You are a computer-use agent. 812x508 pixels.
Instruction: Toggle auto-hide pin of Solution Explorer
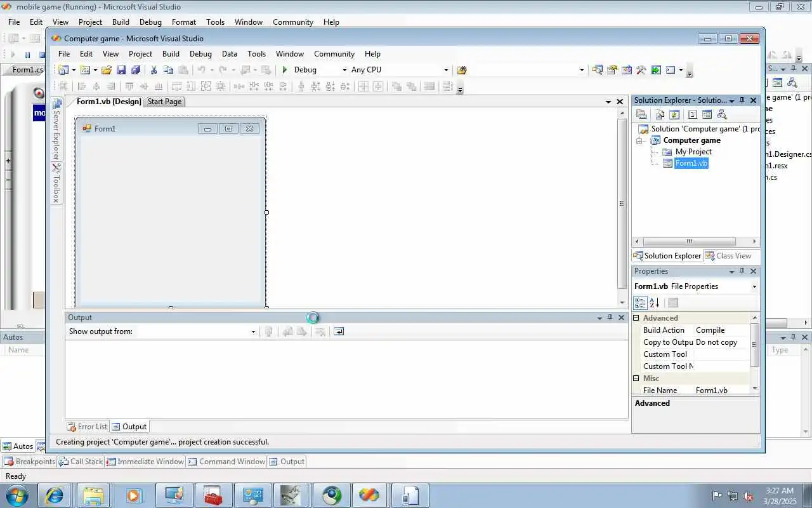click(742, 100)
